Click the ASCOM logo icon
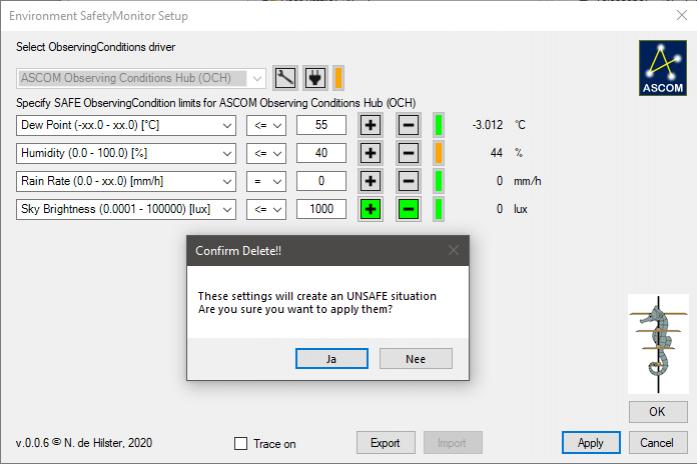 662,69
